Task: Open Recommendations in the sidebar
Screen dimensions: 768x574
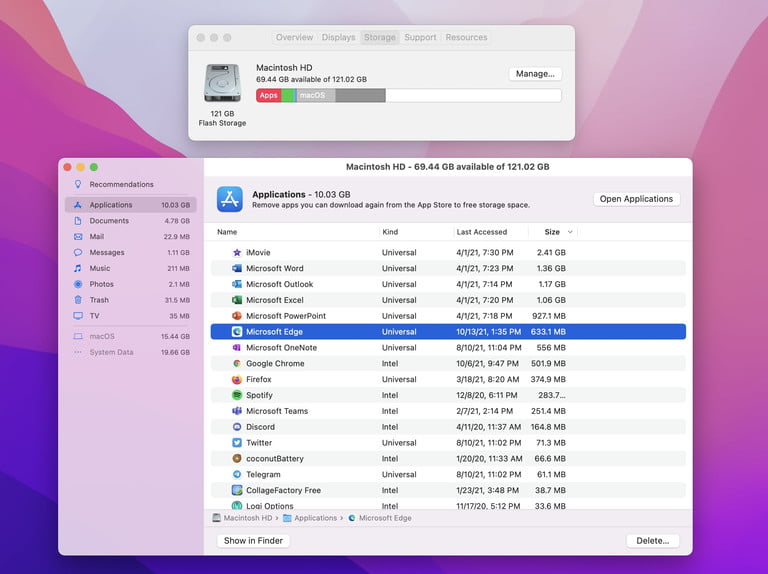Action: (x=121, y=185)
